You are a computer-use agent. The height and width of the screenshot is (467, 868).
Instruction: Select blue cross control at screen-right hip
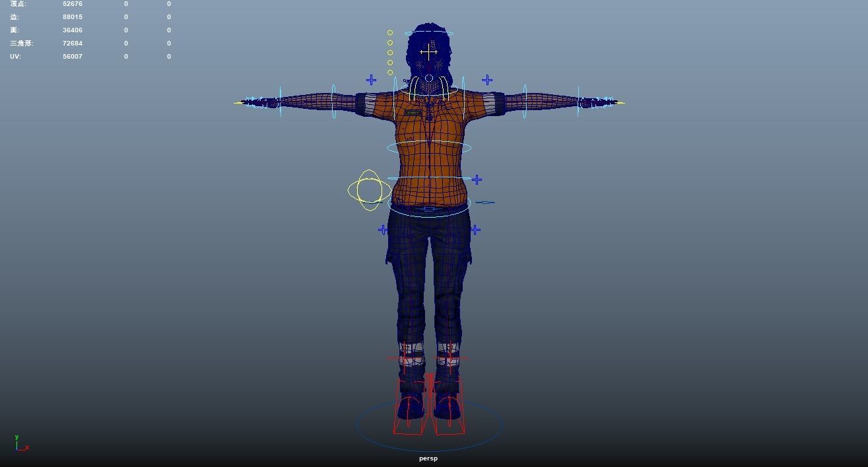click(475, 230)
